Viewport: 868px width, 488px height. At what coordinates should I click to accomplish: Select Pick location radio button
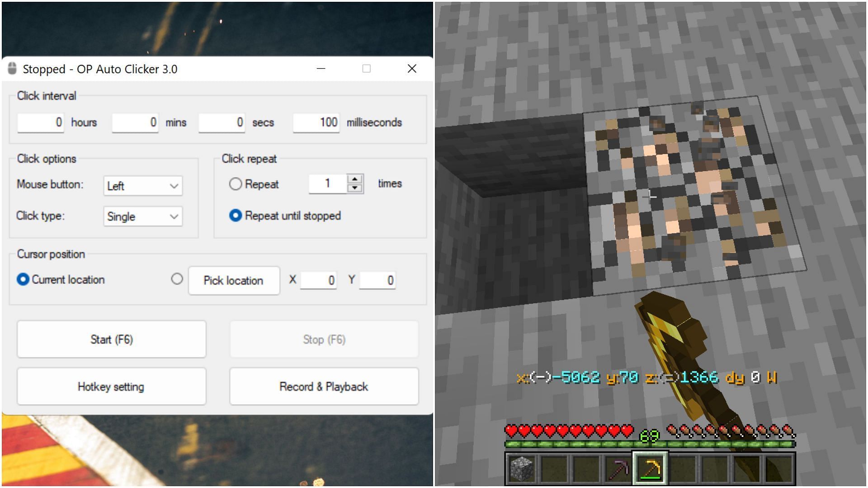tap(176, 279)
